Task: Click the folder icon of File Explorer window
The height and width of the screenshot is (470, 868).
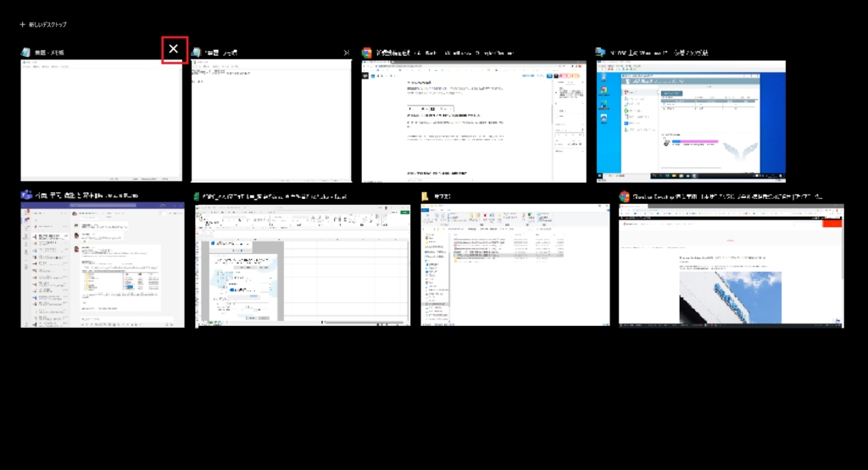Action: (x=426, y=196)
